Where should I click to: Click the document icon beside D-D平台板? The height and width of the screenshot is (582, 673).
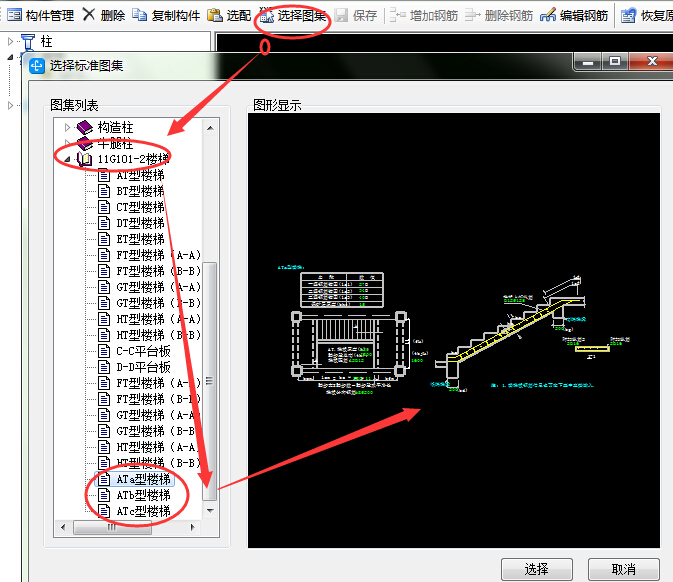pos(103,367)
